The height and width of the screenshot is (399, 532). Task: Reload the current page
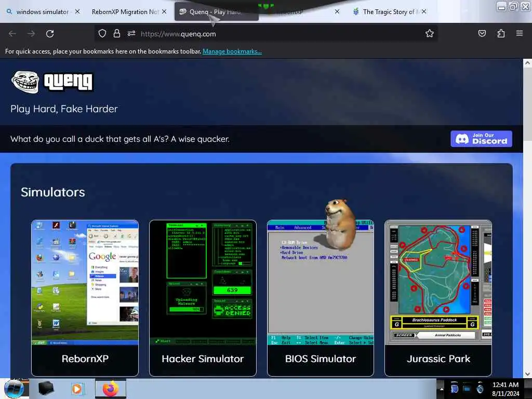tap(50, 34)
